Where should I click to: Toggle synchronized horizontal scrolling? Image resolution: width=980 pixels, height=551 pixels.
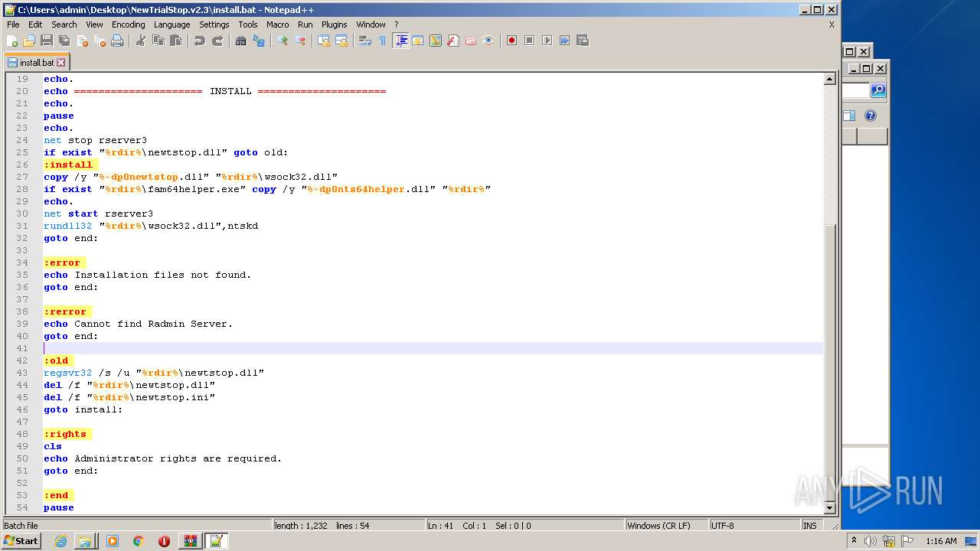(x=341, y=41)
